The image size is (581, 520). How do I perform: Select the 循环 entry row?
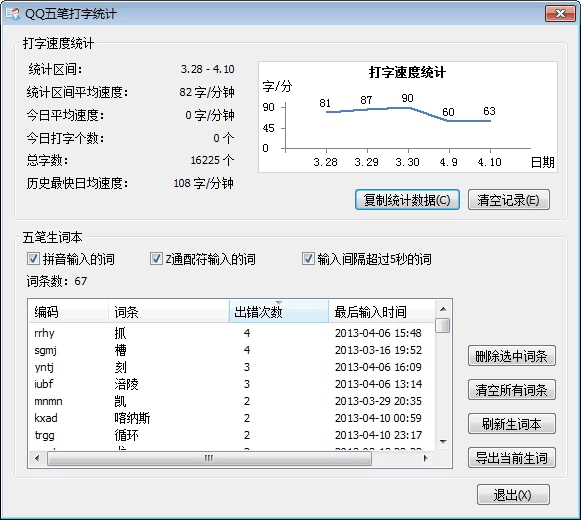[x=232, y=435]
